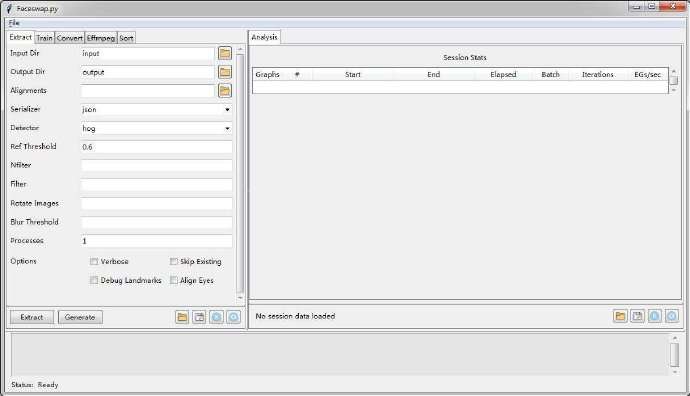Clear session data icon in Analysis
Viewport: 690px width, 396px height.
[654, 316]
